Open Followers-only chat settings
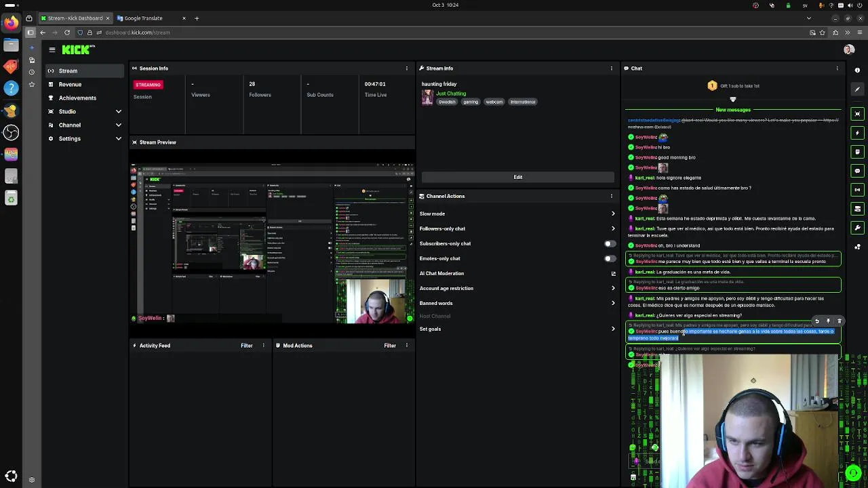 pos(518,228)
